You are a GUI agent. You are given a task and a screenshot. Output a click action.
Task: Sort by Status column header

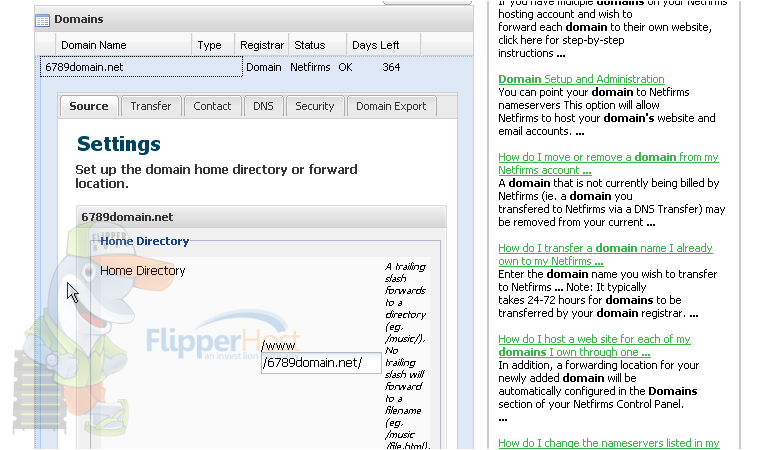pos(317,45)
